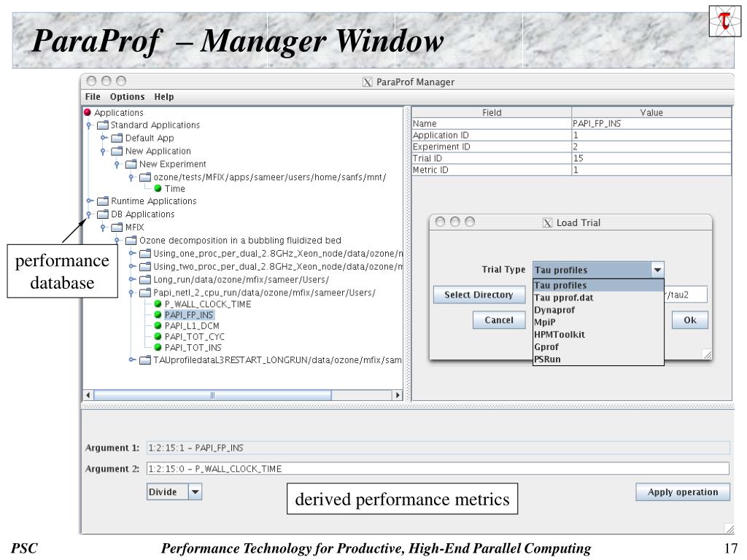Click the Select Directory button
The width and height of the screenshot is (747, 560).
pos(479,295)
